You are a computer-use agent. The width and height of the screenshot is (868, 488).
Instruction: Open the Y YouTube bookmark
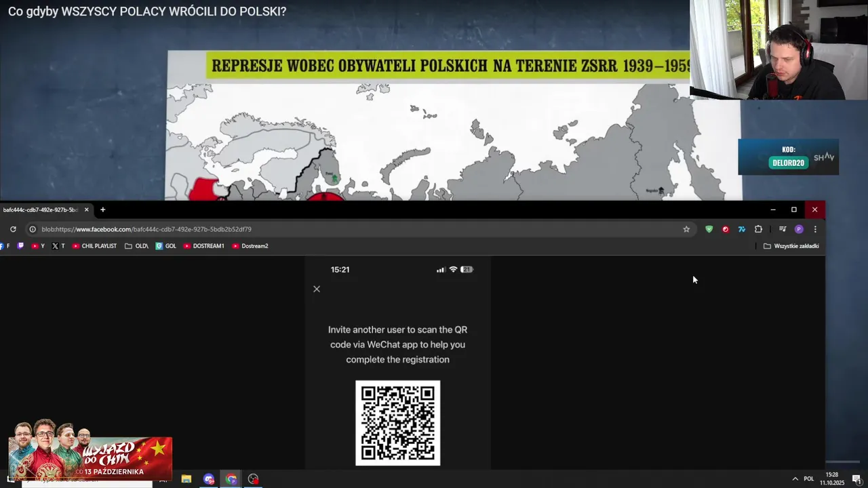click(38, 246)
